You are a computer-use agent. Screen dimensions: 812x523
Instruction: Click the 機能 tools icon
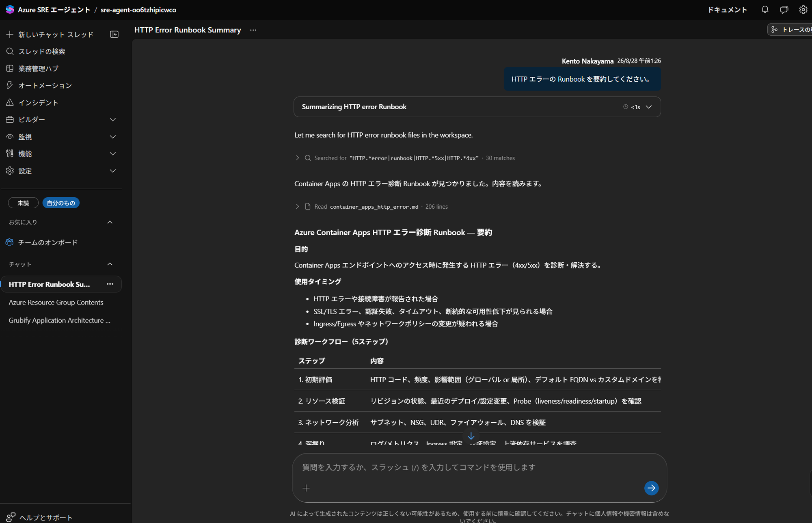tap(10, 153)
